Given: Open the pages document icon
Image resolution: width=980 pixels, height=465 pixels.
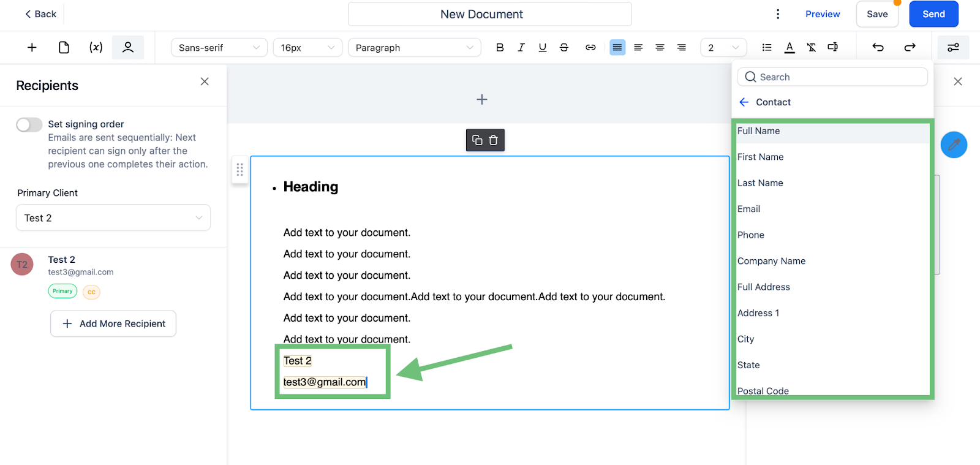Looking at the screenshot, I should pos(64,47).
